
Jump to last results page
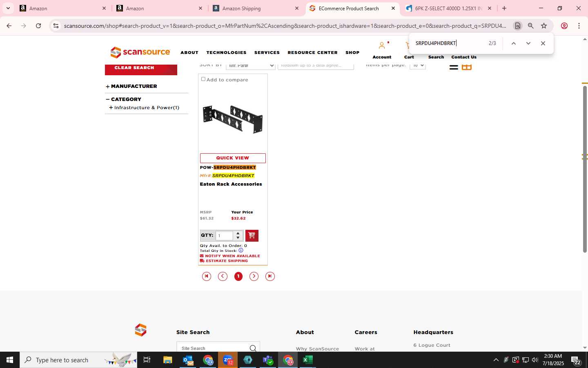coord(270,276)
